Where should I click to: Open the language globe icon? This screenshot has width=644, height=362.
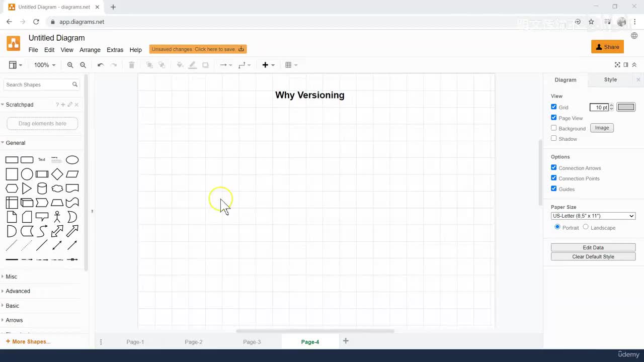pos(634,36)
